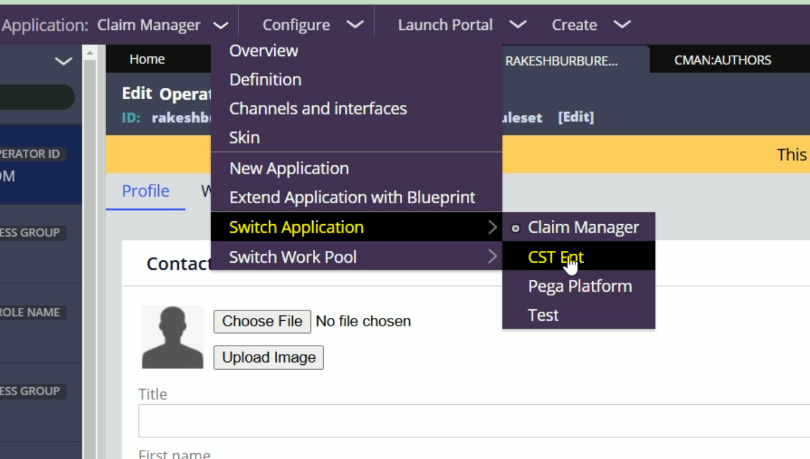The image size is (810, 459).
Task: Focus the Title input field
Action: 474,421
